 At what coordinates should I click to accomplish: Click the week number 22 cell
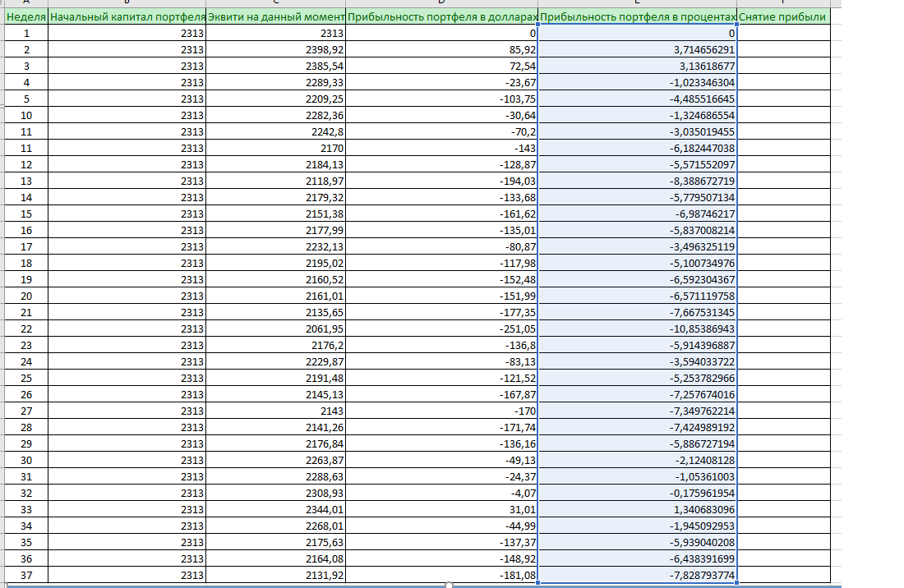point(25,328)
